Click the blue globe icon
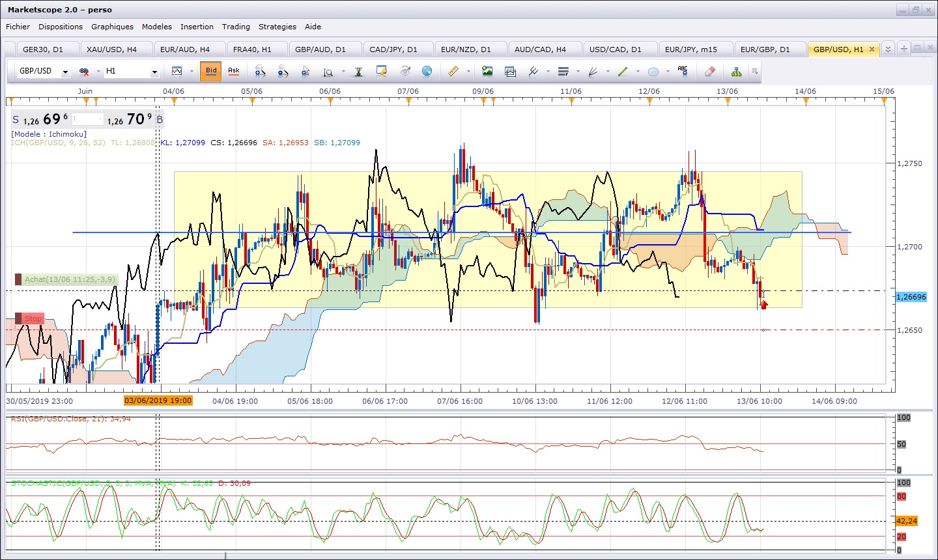Viewport: 938px width, 560px height. coord(427,71)
